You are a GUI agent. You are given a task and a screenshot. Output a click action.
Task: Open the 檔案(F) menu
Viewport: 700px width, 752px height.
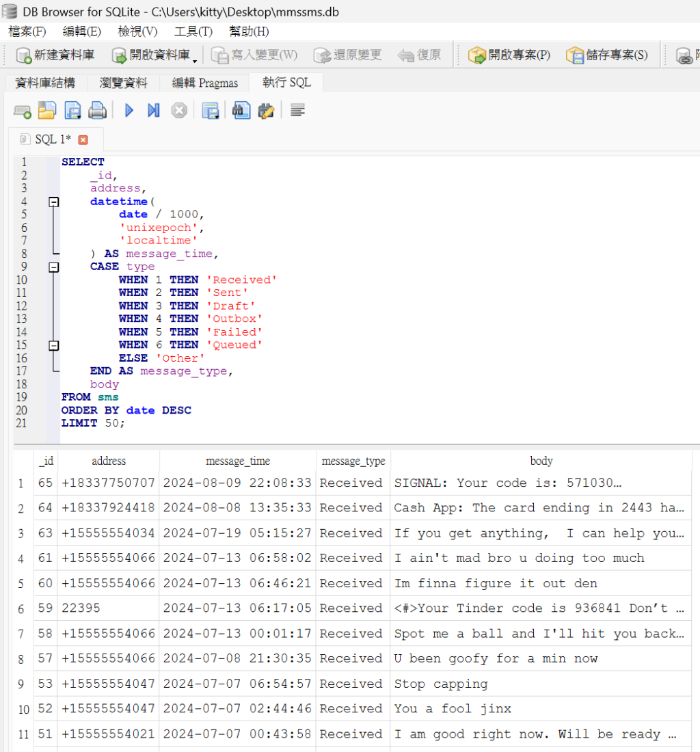click(27, 31)
